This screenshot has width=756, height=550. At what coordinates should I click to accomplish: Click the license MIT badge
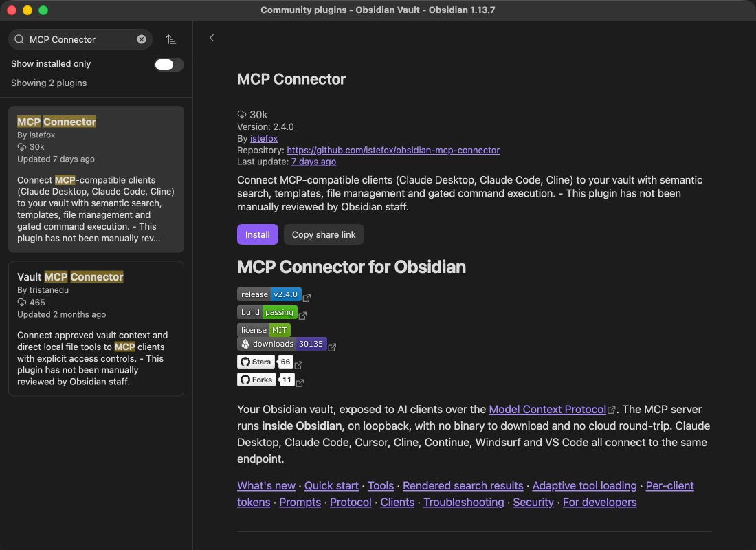point(264,330)
